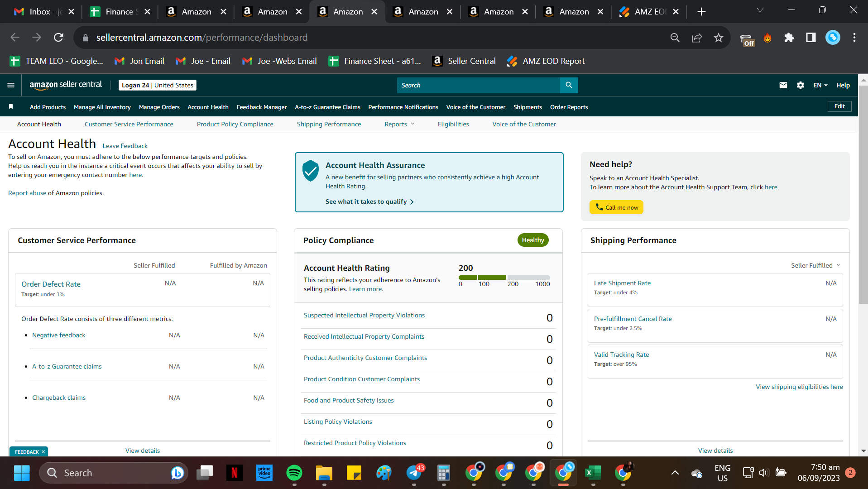Reload the page with the browser refresh icon
The image size is (868, 489).
pyautogui.click(x=58, y=38)
